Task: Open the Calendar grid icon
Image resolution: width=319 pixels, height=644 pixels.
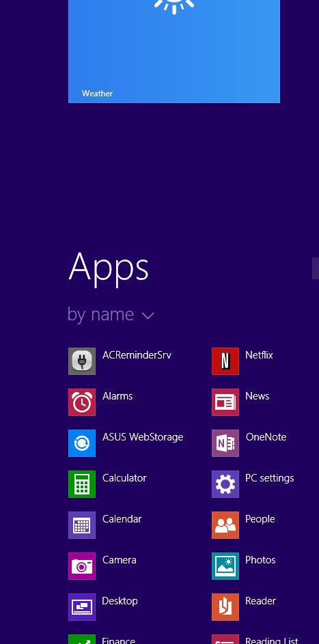Action: pyautogui.click(x=82, y=525)
